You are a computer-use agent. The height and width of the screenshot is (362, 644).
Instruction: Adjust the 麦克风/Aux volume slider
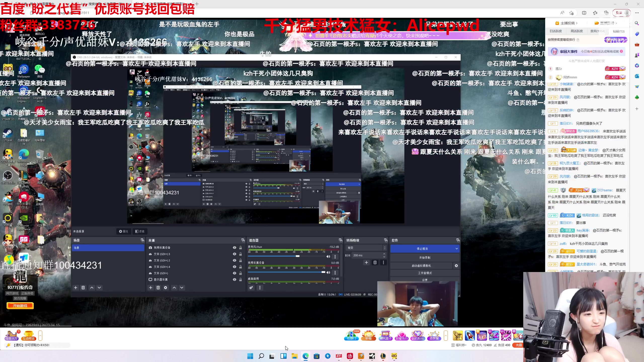(x=298, y=256)
